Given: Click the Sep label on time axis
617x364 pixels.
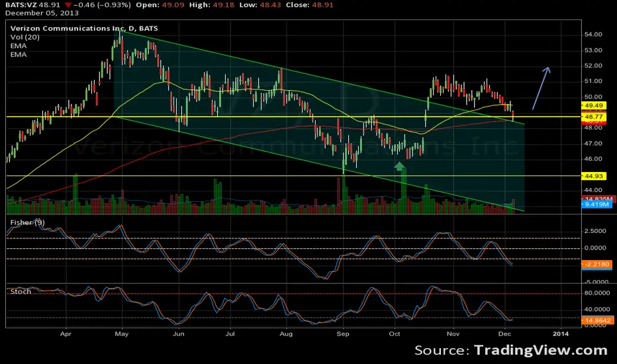Looking at the screenshot, I should point(343,334).
